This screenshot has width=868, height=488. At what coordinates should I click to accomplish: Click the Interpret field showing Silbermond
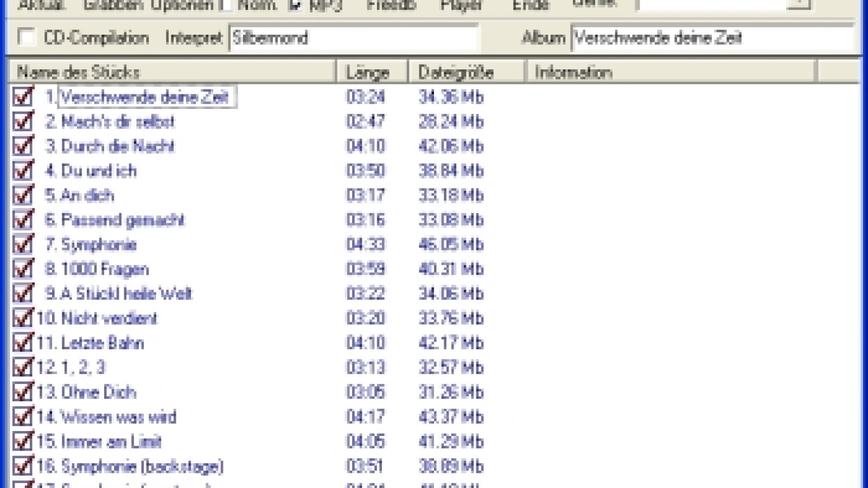click(353, 37)
